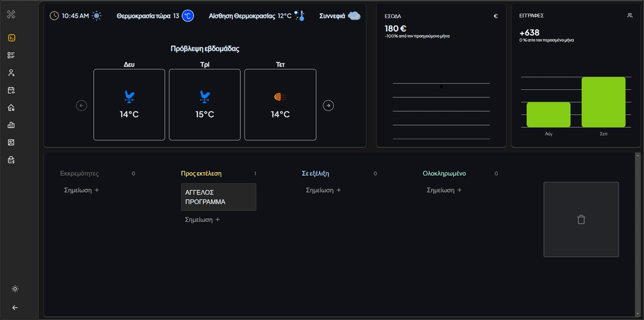Click the Σεπ green bar in chart
Viewport: 644px width, 320px height.
click(x=603, y=102)
